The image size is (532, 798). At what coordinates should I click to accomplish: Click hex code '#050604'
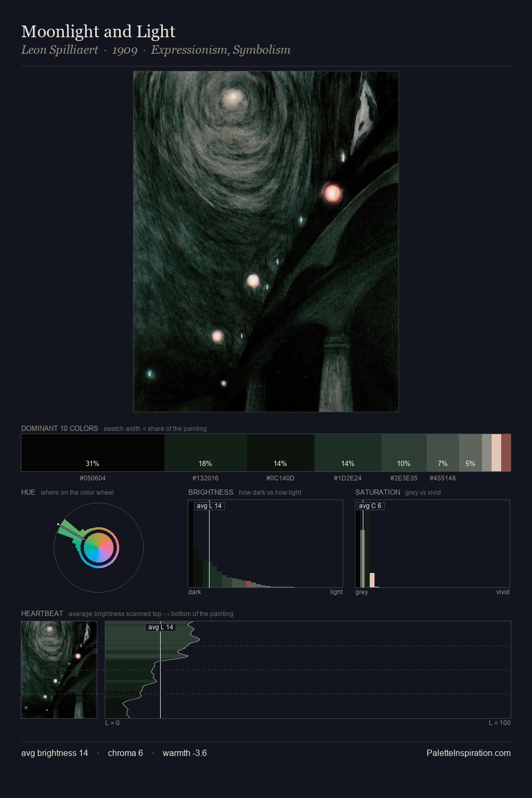[93, 478]
